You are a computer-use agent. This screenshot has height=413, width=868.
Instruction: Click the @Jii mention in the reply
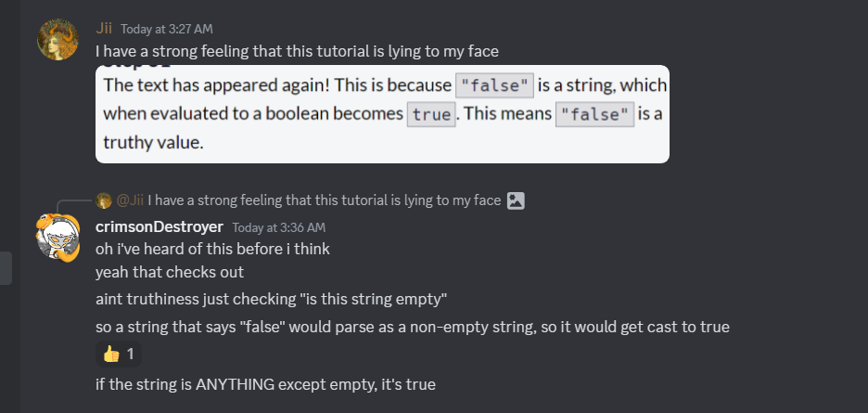click(129, 200)
